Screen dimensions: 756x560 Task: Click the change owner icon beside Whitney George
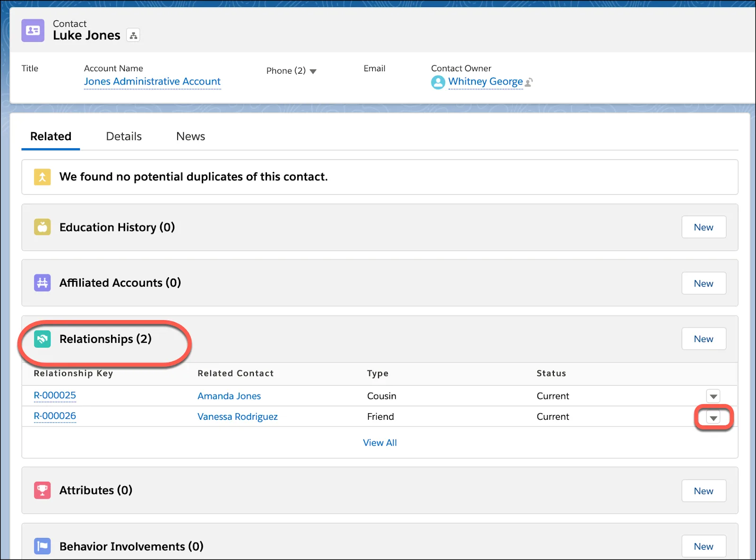click(x=529, y=82)
